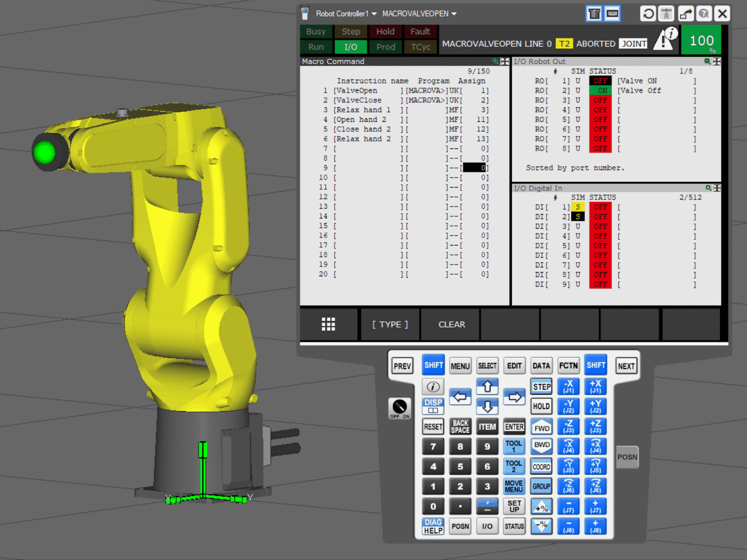Toggle RO[1] Valve ON status
The height and width of the screenshot is (560, 747).
(600, 81)
